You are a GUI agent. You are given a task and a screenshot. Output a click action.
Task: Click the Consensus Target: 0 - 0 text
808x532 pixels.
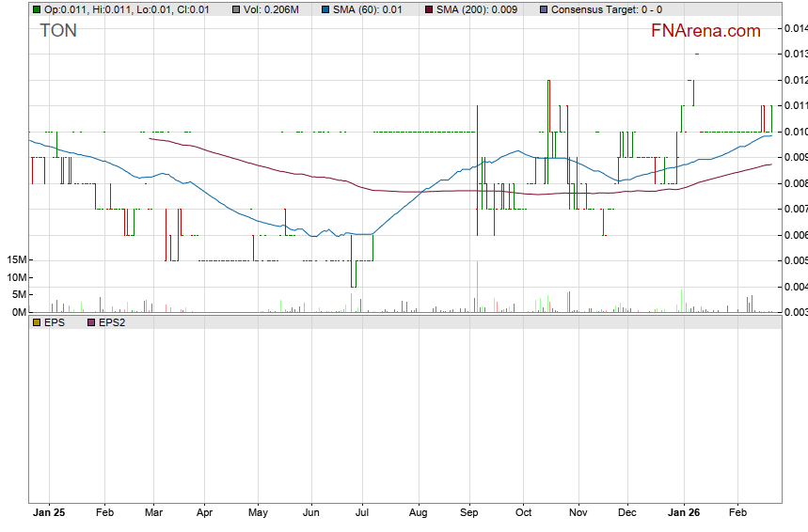click(606, 9)
